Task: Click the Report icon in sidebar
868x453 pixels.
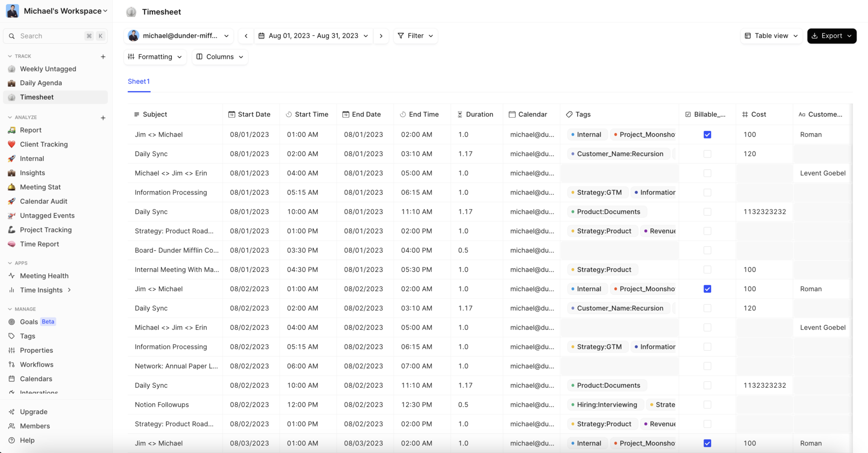Action: click(11, 130)
